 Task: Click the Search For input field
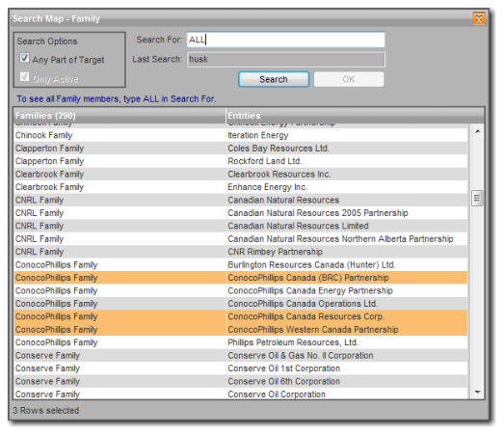(x=286, y=40)
